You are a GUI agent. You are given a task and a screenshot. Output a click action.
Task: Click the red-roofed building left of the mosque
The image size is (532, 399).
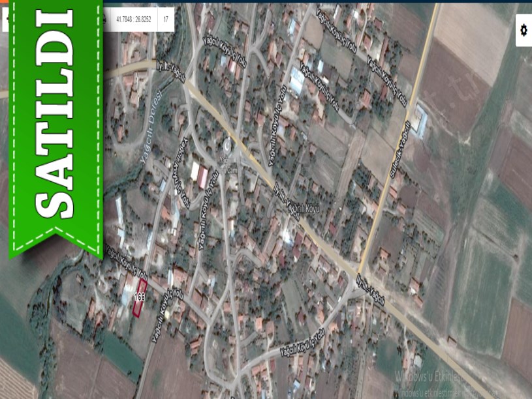pyautogui.click(x=203, y=177)
